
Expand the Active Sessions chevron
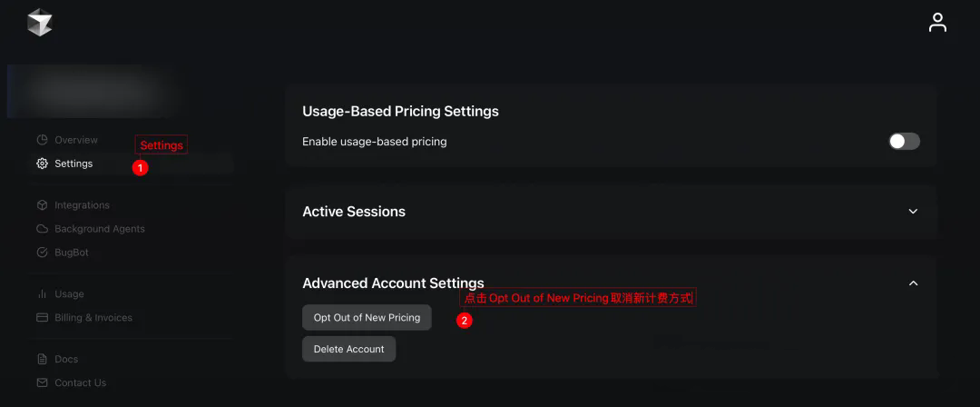tap(913, 212)
